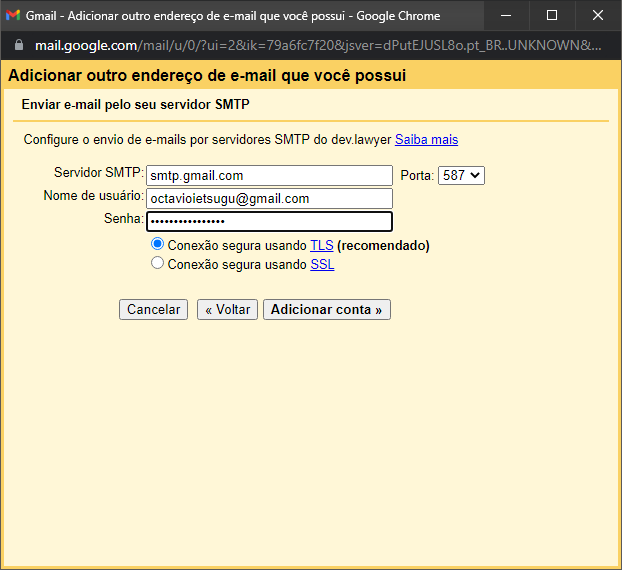
Task: Focus the Nome de usuário field
Action: click(x=269, y=198)
